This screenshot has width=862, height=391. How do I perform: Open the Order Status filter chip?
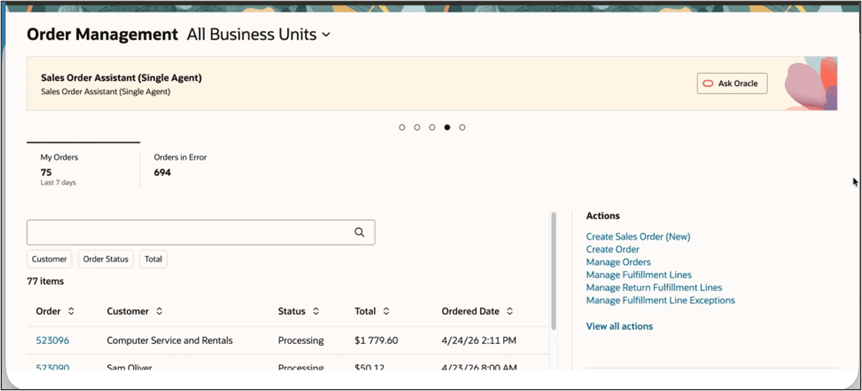coord(106,259)
